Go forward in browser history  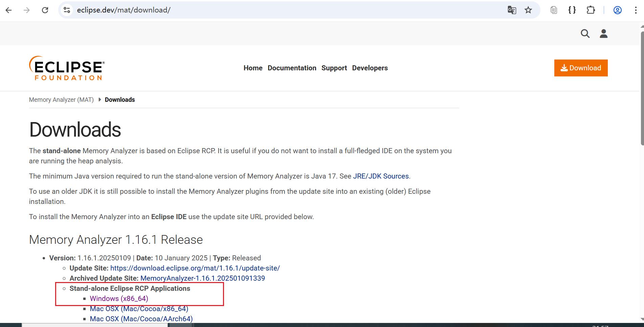tap(27, 10)
